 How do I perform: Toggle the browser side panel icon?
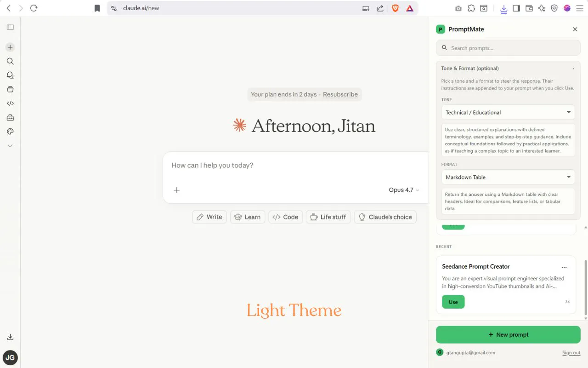tap(516, 8)
